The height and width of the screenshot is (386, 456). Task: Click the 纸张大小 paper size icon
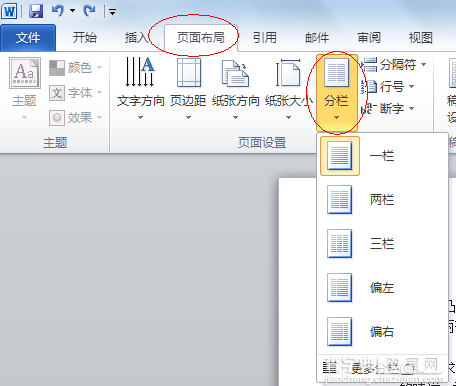coord(288,72)
